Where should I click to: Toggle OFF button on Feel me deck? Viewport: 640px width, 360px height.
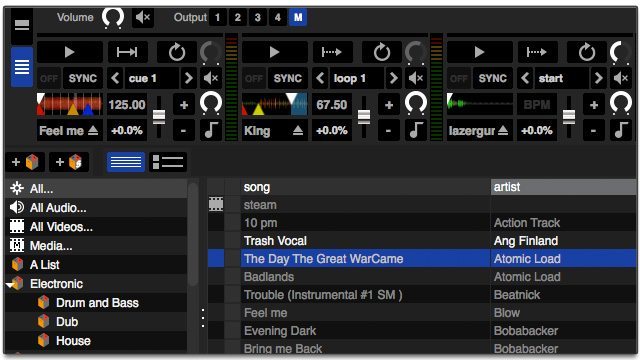[49, 78]
